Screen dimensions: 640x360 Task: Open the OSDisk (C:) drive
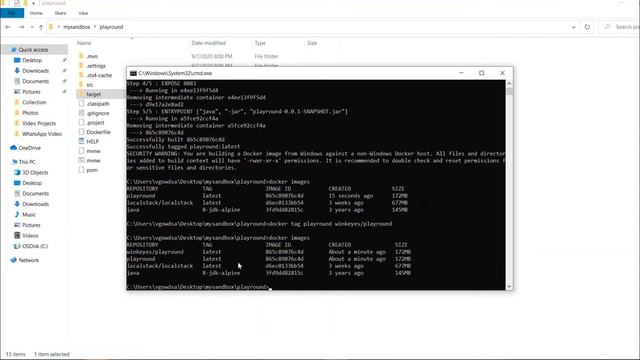pos(35,246)
